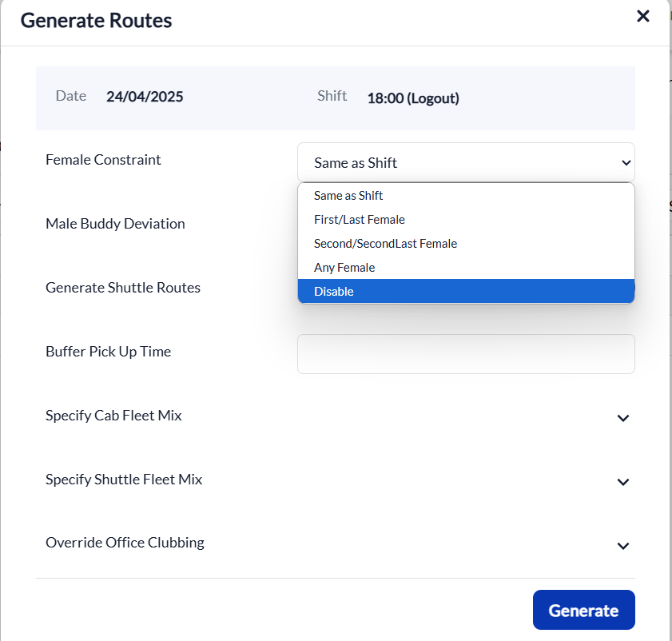Click the chevron arrow beside Override Office Clubbing
672x641 pixels.
(x=623, y=546)
